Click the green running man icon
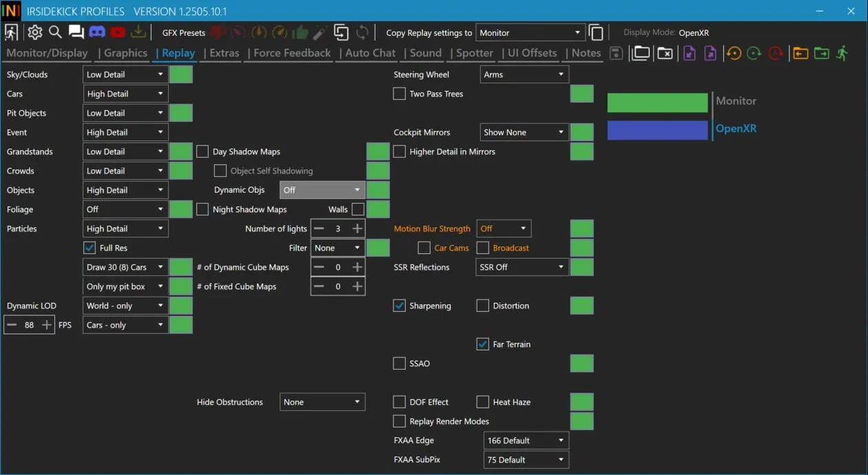The image size is (868, 475). coord(842,53)
